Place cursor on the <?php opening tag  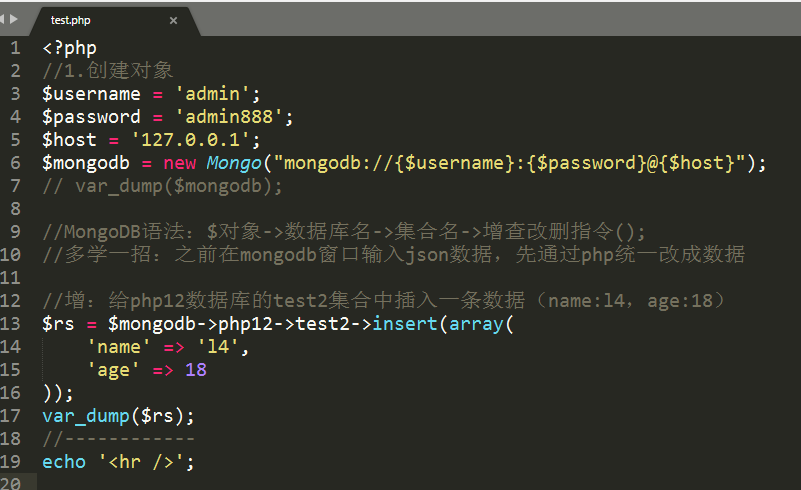click(69, 48)
